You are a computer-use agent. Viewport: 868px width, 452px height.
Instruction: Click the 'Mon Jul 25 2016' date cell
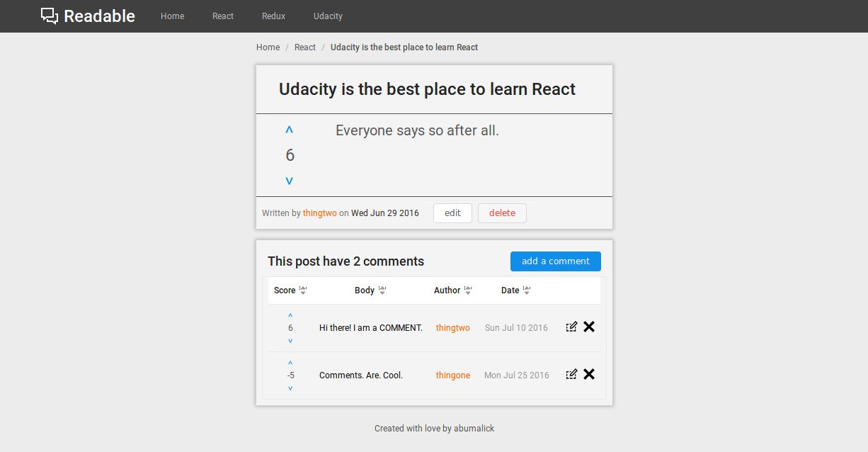517,375
